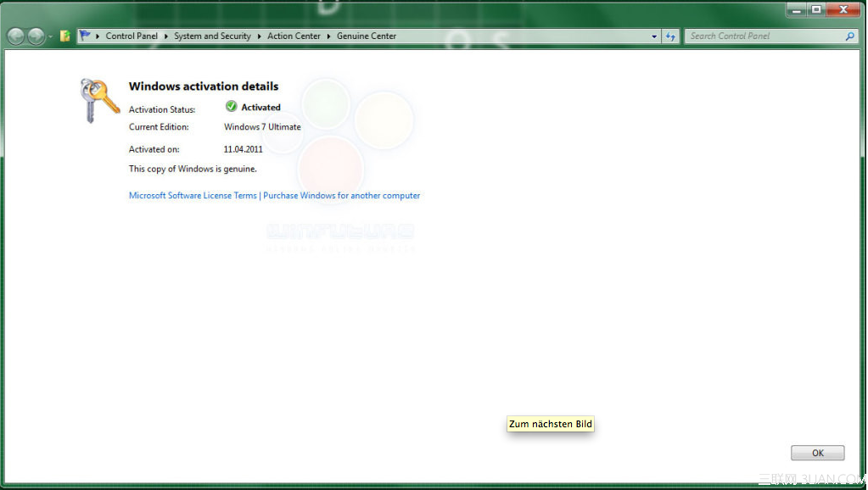868x490 pixels.
Task: Expand the arrow after Control Panel breadcrumb
Action: coord(166,36)
